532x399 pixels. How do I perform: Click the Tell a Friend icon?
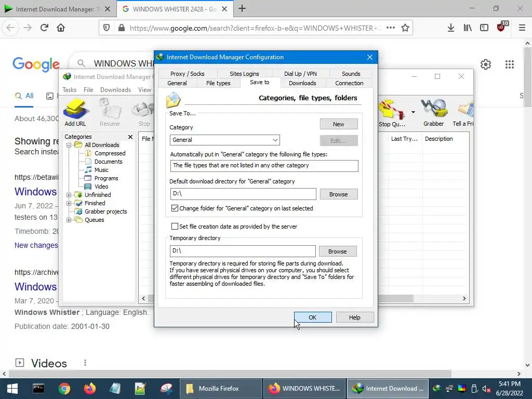point(463,113)
